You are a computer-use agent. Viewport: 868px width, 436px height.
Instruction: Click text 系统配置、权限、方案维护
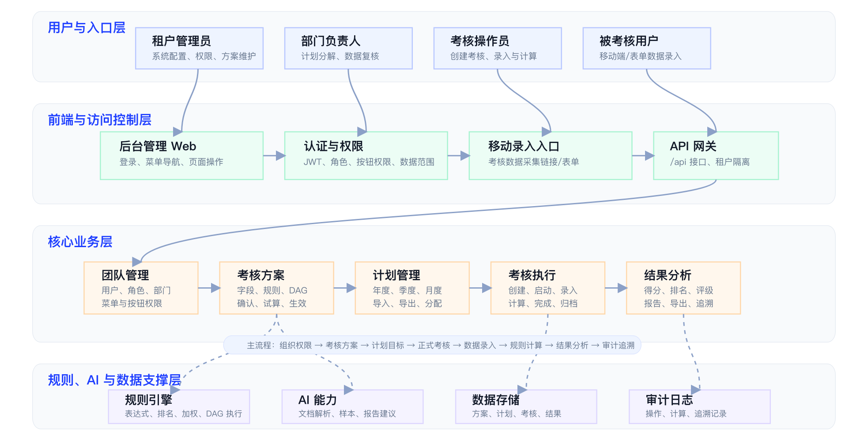point(204,56)
